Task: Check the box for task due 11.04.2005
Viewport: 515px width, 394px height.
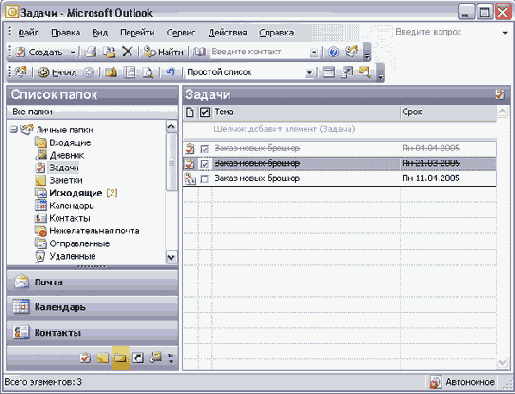Action: (x=204, y=179)
